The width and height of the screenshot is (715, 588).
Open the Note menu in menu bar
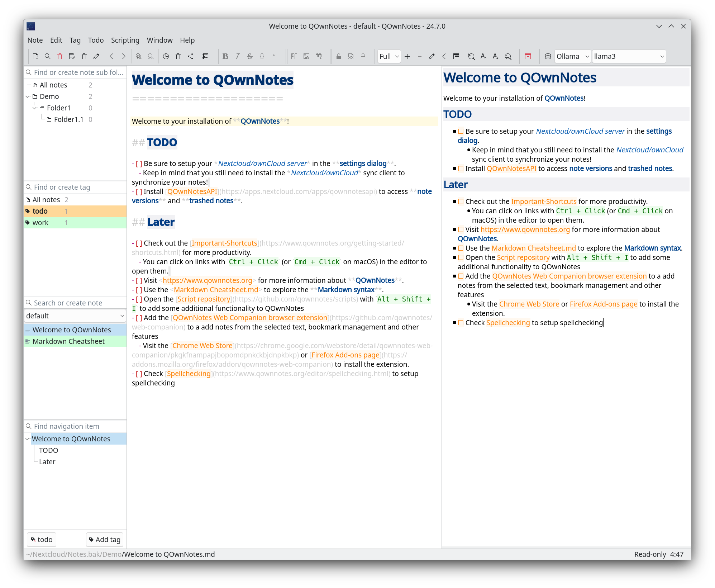click(x=35, y=40)
